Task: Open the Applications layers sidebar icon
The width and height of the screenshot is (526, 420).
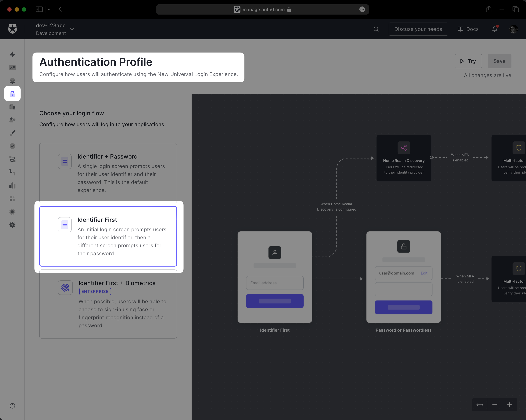Action: 12,81
